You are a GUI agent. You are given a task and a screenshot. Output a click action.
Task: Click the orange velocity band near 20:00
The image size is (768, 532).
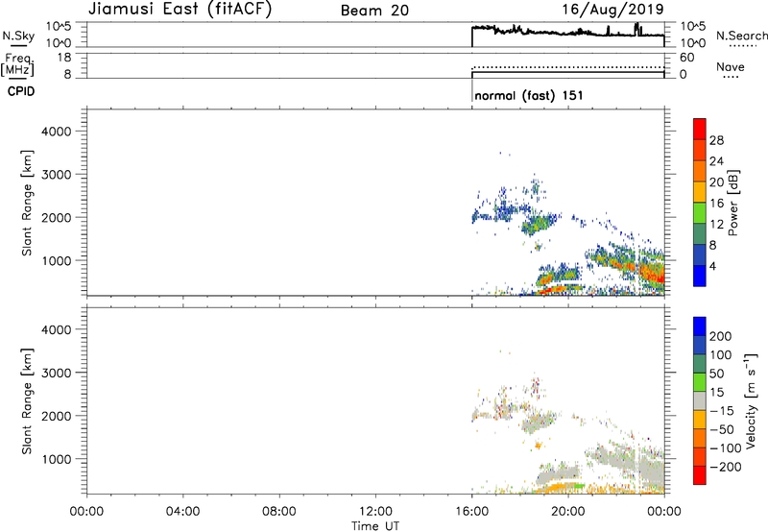[x=559, y=487]
